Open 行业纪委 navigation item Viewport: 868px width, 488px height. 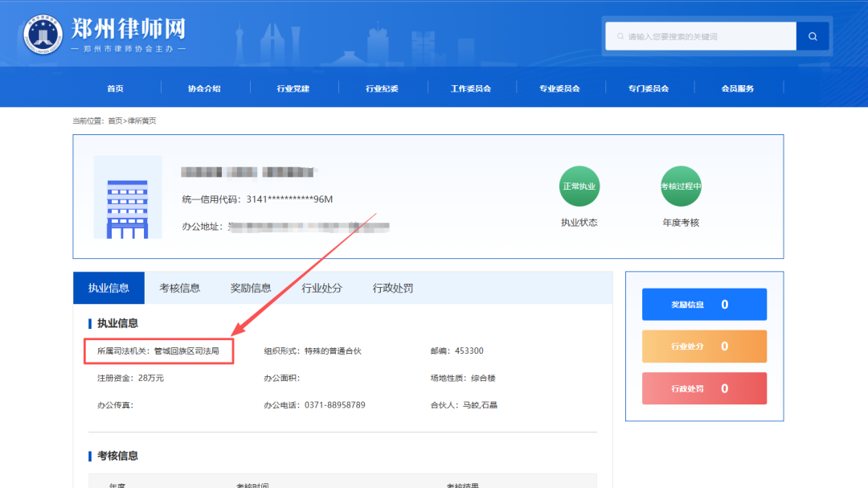[x=382, y=88]
